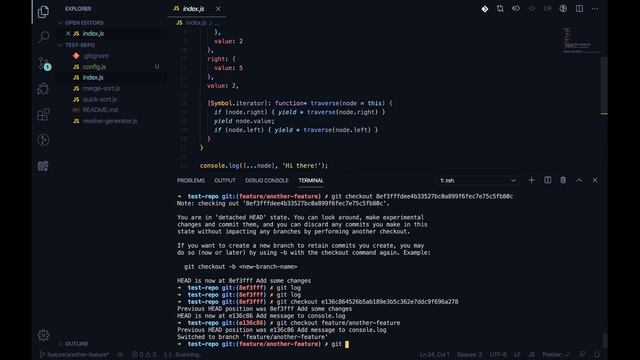Screen dimensions: 640x360
Task: Open the Extensions view
Action: (x=43, y=114)
